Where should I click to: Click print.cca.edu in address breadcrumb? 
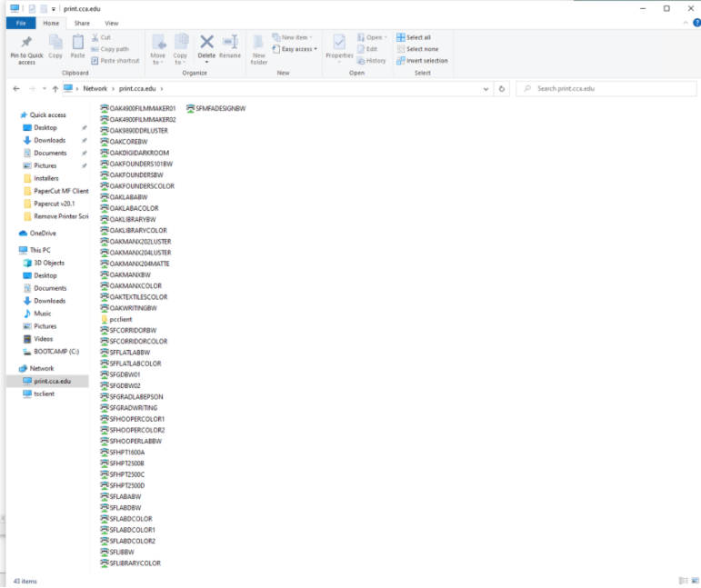137,89
